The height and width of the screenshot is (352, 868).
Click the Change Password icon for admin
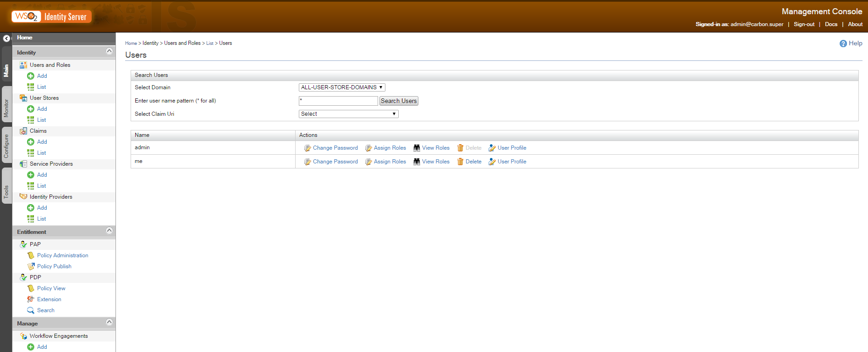(308, 148)
